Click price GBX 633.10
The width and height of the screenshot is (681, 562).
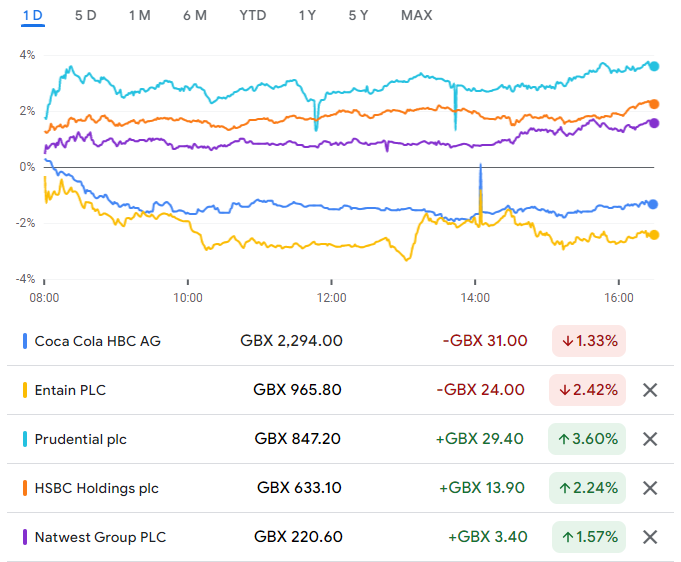pyautogui.click(x=299, y=488)
